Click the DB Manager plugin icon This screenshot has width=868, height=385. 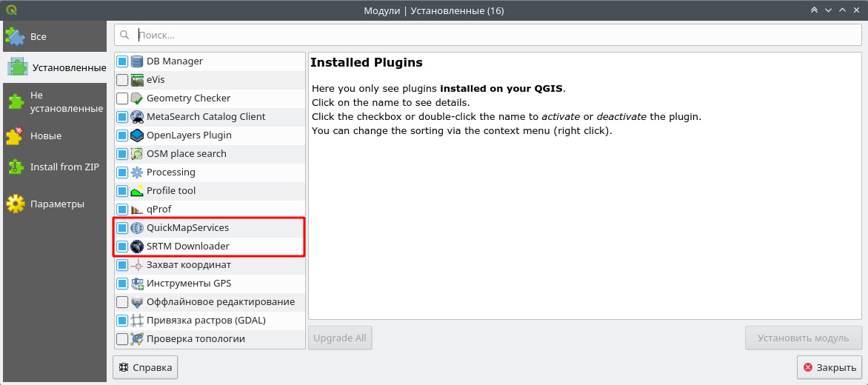pos(137,61)
